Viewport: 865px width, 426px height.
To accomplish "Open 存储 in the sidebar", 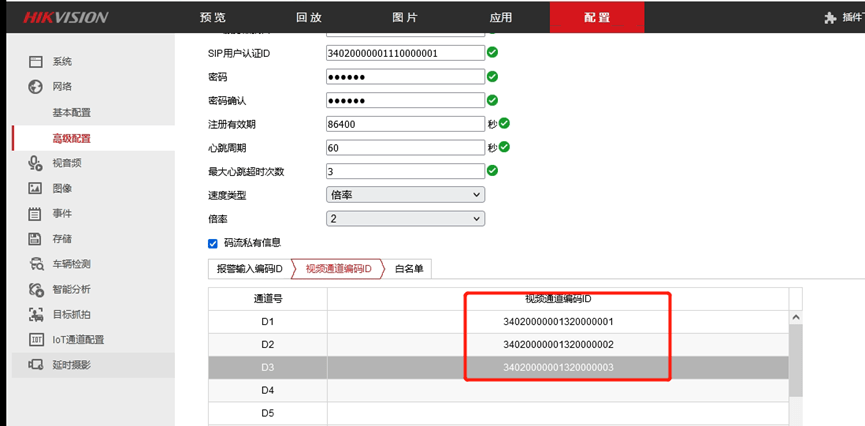I will pyautogui.click(x=62, y=239).
